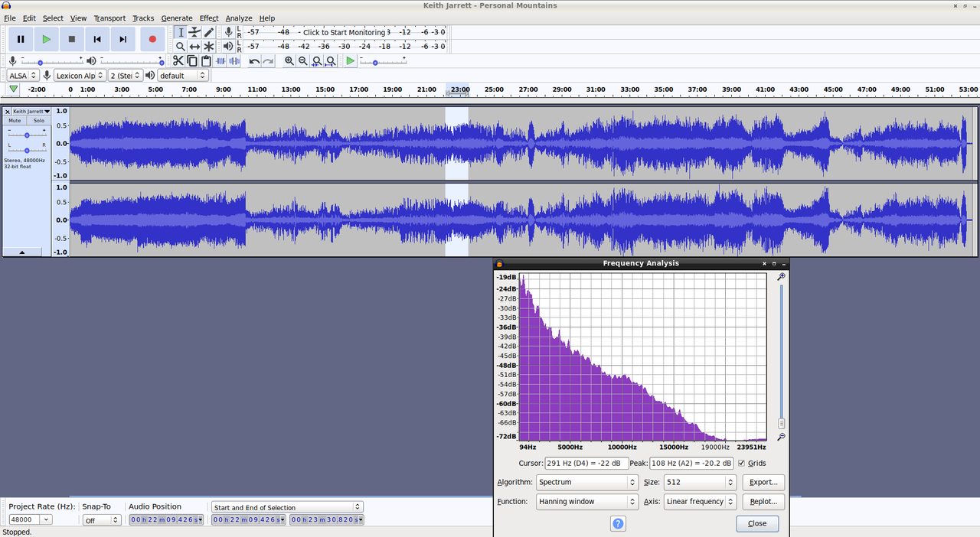Click the Pause transport button
This screenshot has height=537, width=980.
click(x=21, y=39)
